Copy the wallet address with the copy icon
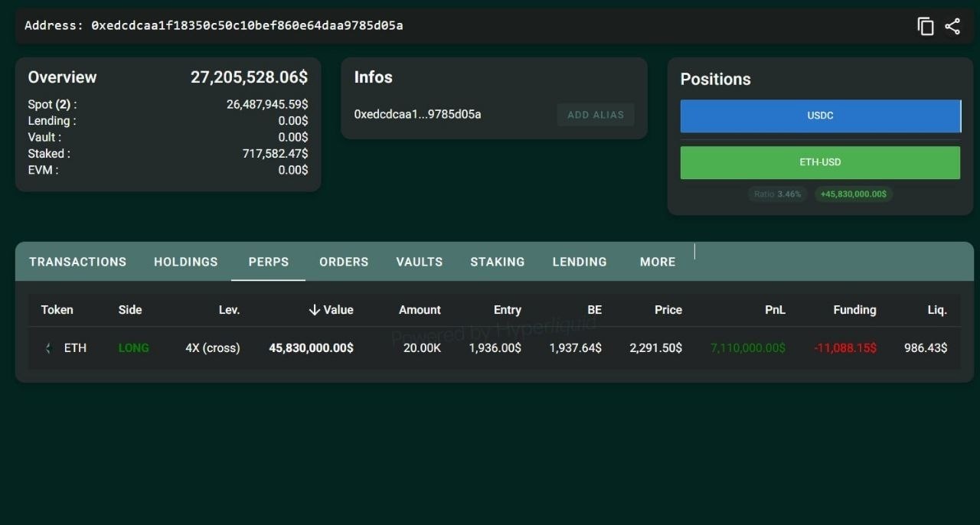Image resolution: width=980 pixels, height=525 pixels. 926,26
